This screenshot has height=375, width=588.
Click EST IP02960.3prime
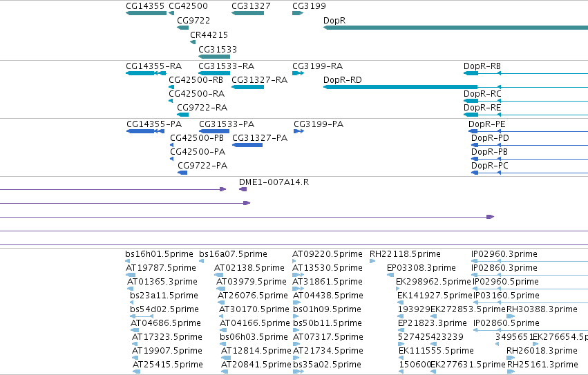[529, 261]
